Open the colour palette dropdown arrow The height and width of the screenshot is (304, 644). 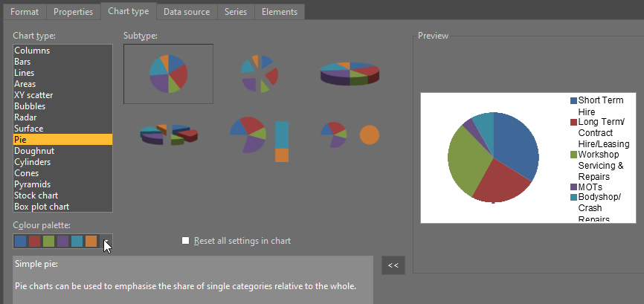(106, 241)
